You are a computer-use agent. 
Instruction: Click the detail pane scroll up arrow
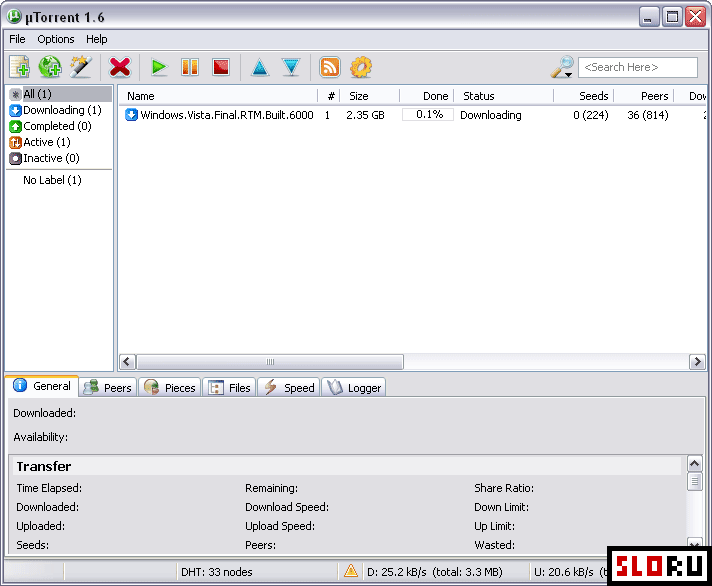694,463
